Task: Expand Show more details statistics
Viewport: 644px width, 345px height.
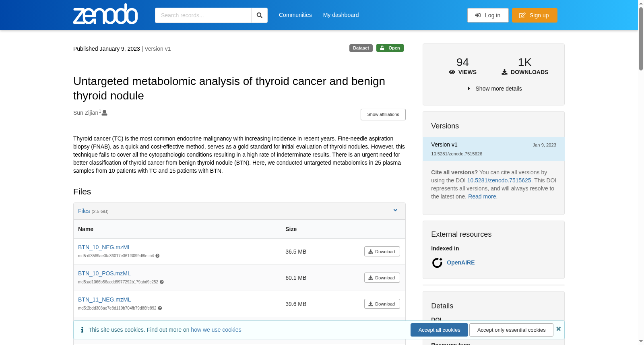Action: tap(494, 89)
